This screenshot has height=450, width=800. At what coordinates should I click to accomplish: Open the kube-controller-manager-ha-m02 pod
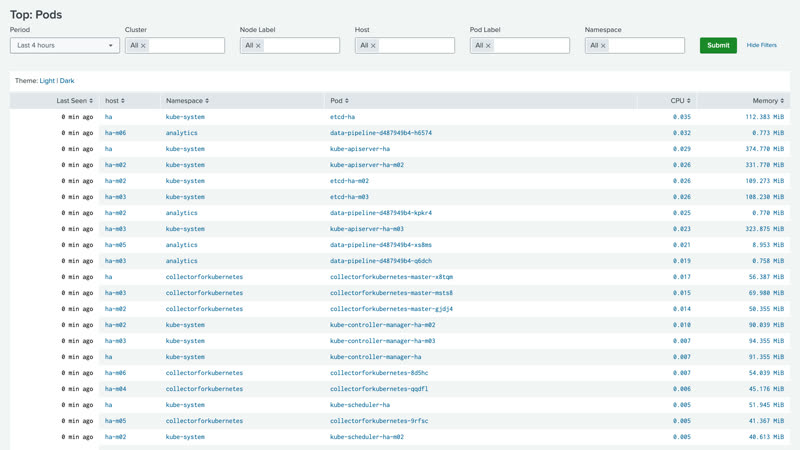point(383,325)
